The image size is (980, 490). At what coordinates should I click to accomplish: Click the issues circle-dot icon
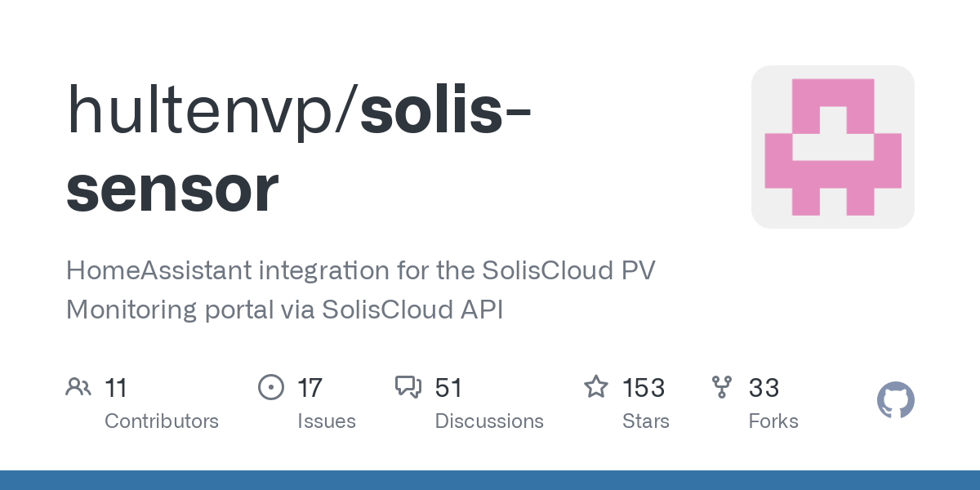point(270,387)
